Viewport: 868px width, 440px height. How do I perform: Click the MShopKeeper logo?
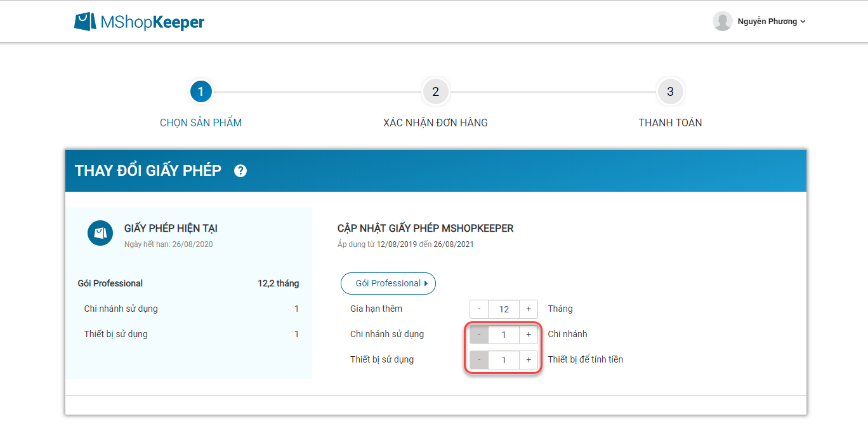[x=139, y=22]
